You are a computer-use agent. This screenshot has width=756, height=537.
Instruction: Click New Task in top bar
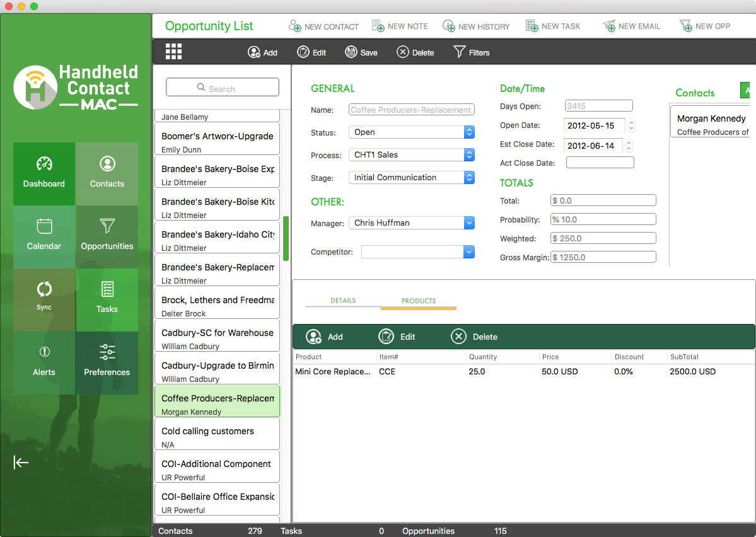(x=553, y=26)
